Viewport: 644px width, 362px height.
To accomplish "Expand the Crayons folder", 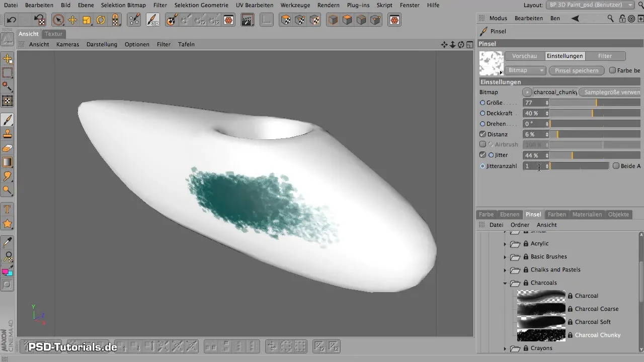I will (x=505, y=348).
